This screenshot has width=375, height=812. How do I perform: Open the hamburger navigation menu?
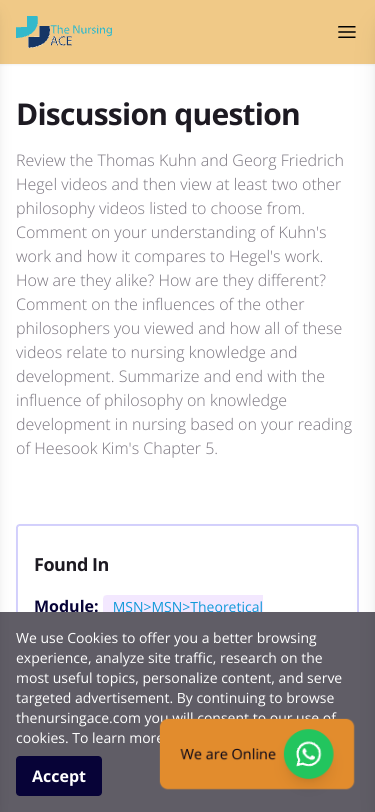pos(347,32)
